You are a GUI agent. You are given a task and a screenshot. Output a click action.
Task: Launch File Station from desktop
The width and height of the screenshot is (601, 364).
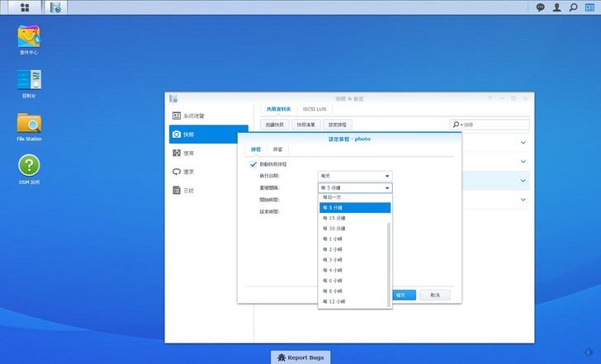(x=29, y=125)
